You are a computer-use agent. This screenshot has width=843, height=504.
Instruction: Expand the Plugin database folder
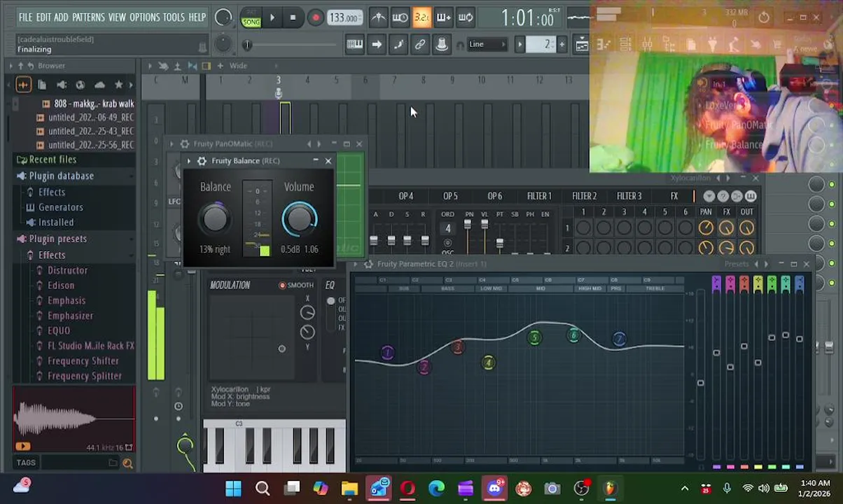click(x=61, y=176)
